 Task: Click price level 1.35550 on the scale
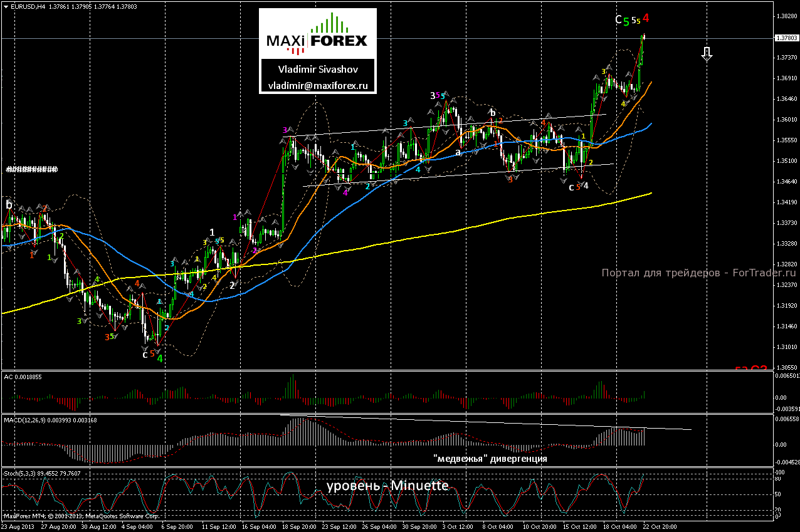coord(786,140)
